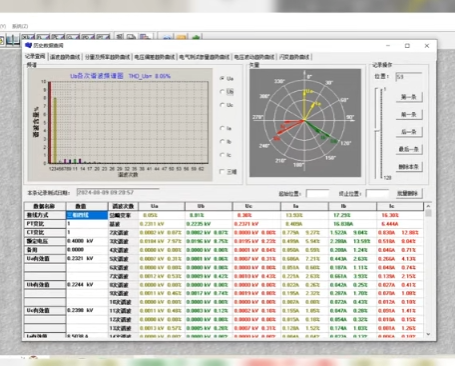
Task: Click the Uc有效值 row label
Action: pyautogui.click(x=45, y=310)
